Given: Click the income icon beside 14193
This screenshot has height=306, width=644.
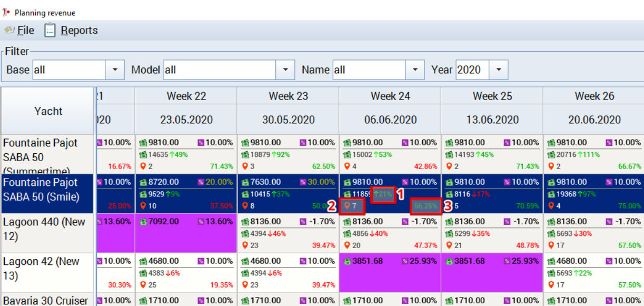Looking at the screenshot, I should pyautogui.click(x=449, y=155).
